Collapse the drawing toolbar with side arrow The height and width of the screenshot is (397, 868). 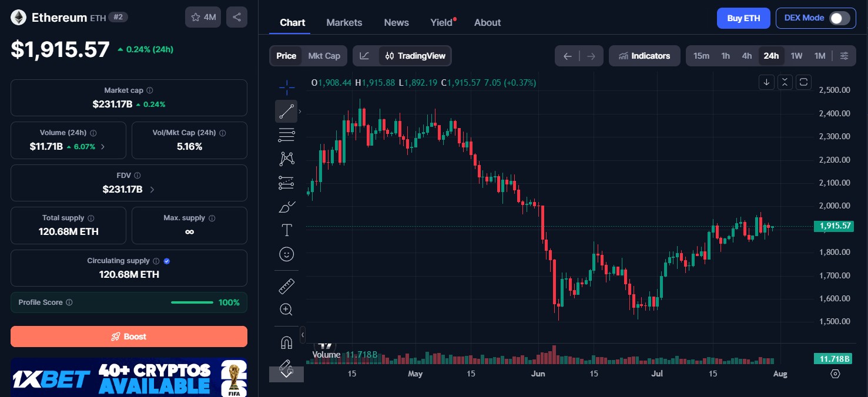tap(303, 335)
